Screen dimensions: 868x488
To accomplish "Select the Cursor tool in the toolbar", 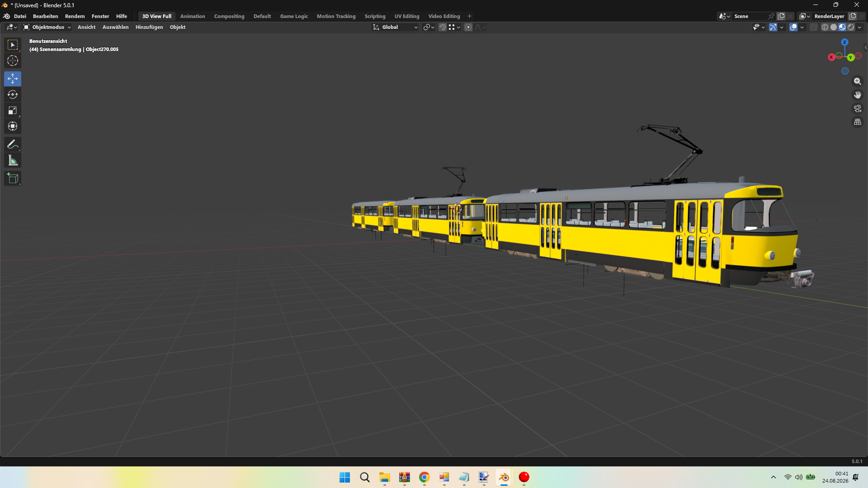I will (x=13, y=61).
